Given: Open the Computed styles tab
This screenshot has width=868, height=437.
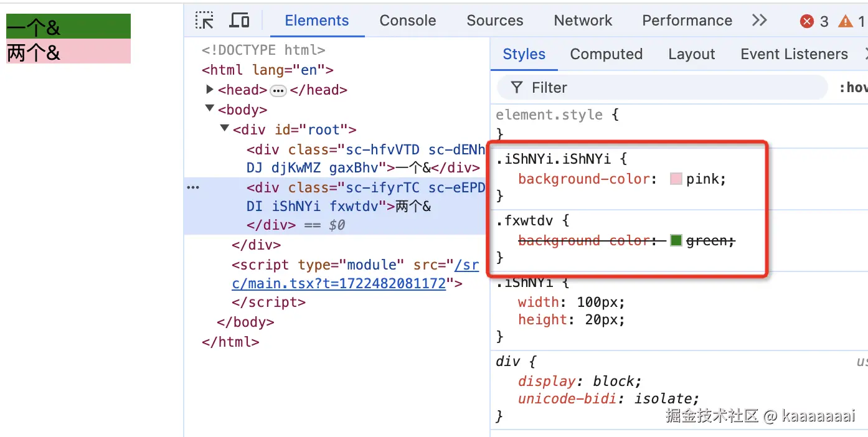Looking at the screenshot, I should (x=606, y=54).
